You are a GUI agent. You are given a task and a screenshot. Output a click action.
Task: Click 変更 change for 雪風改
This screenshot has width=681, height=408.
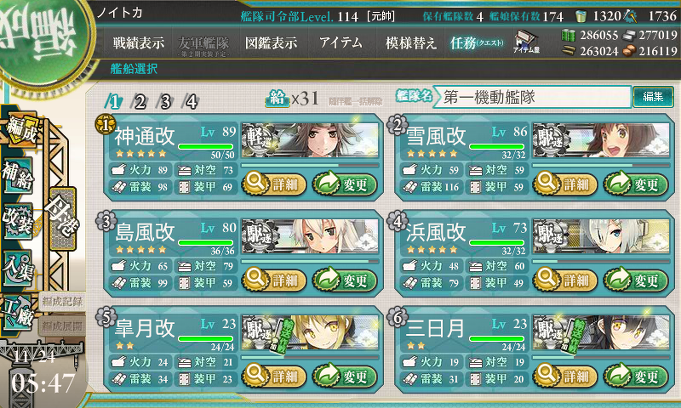(636, 184)
